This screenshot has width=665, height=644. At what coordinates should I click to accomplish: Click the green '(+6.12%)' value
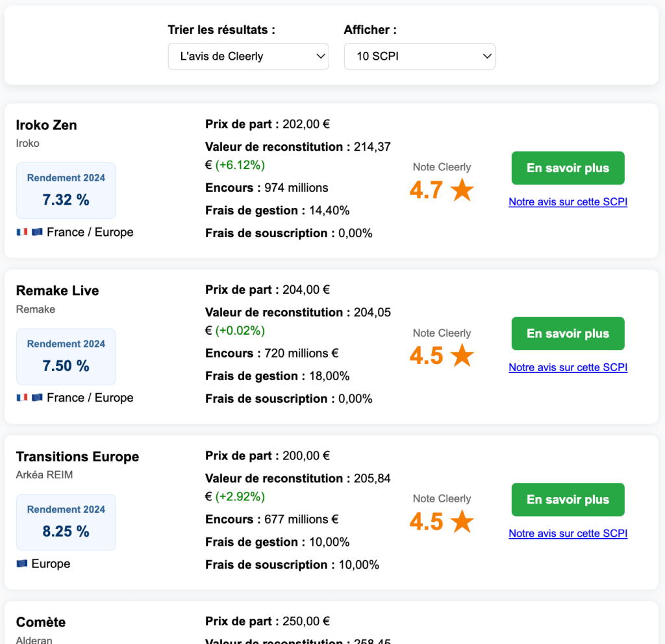pyautogui.click(x=240, y=165)
